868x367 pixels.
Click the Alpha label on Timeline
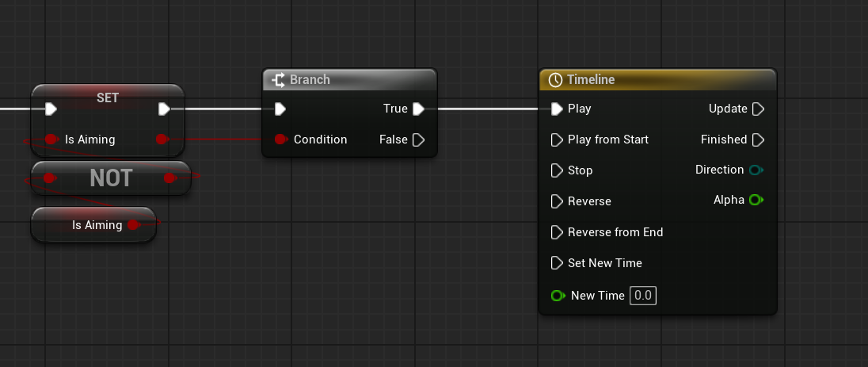tap(729, 200)
